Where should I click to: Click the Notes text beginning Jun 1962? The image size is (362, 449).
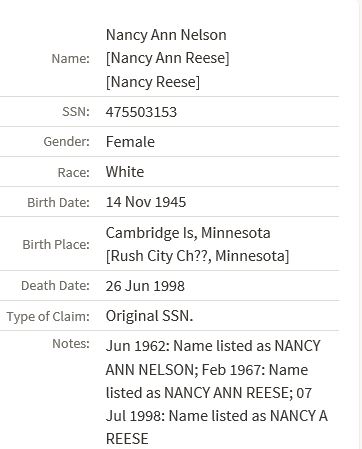(x=217, y=392)
